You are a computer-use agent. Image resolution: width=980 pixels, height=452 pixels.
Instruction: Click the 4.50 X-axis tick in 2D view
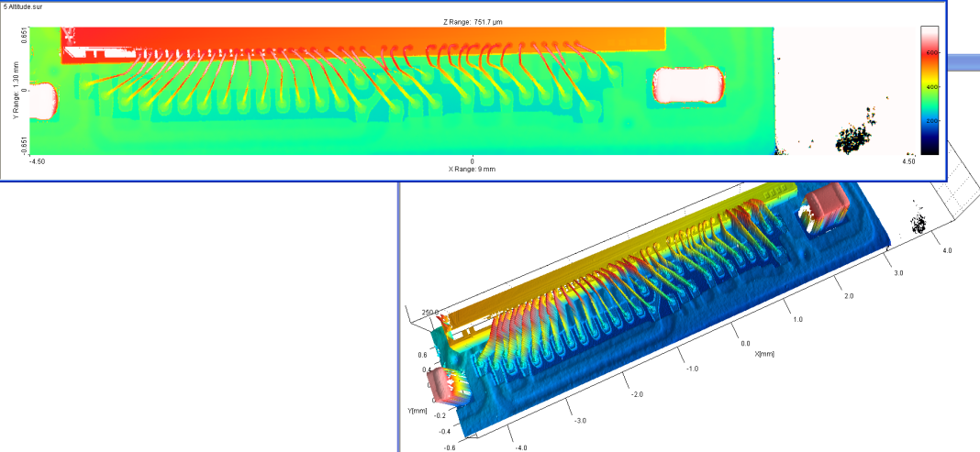[908, 161]
